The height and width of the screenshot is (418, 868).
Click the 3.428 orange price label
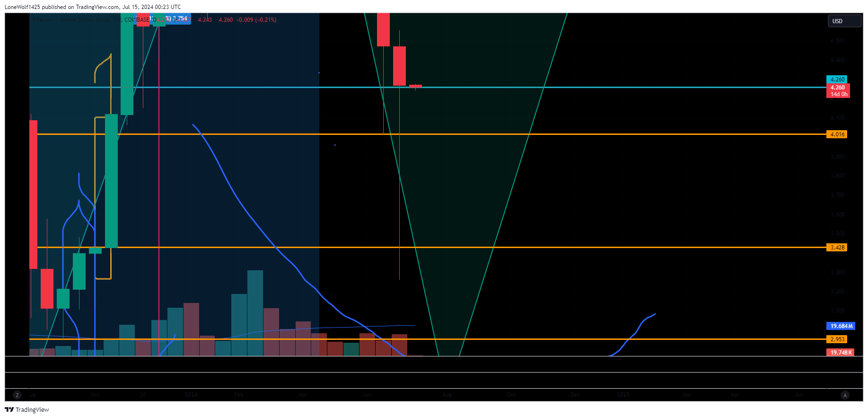[837, 248]
